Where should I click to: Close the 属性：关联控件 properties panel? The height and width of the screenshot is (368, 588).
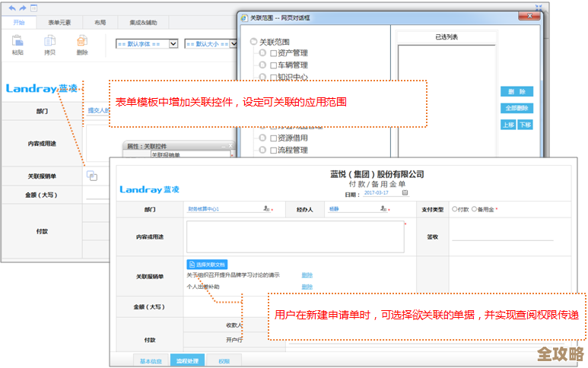click(230, 146)
